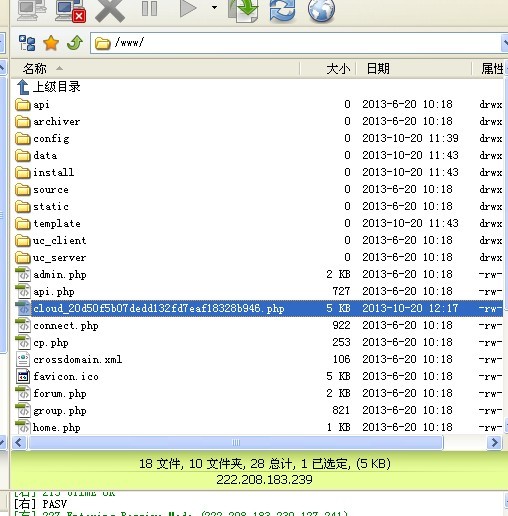Select the 上级目录 parent directory row
The width and height of the screenshot is (508, 516).
point(257,87)
